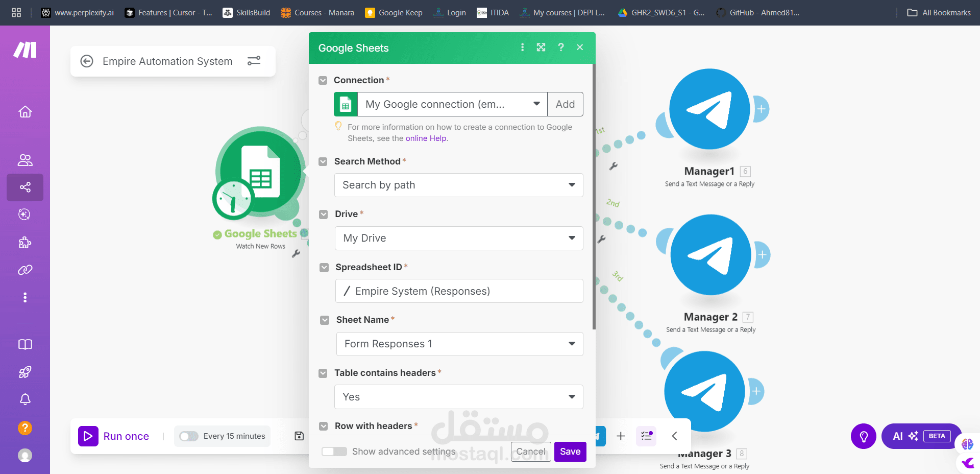The width and height of the screenshot is (980, 474).
Task: Click the Make logo at top of sidebar
Action: tap(25, 50)
